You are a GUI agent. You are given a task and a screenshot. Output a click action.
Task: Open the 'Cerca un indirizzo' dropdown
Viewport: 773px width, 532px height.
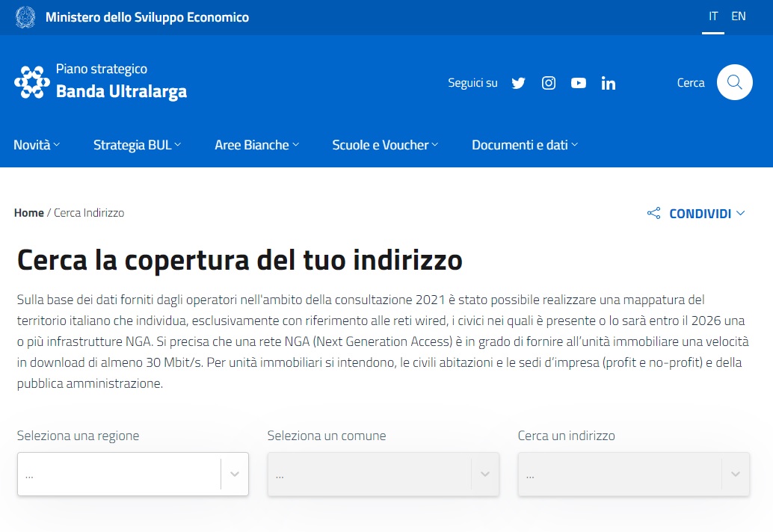click(x=633, y=474)
